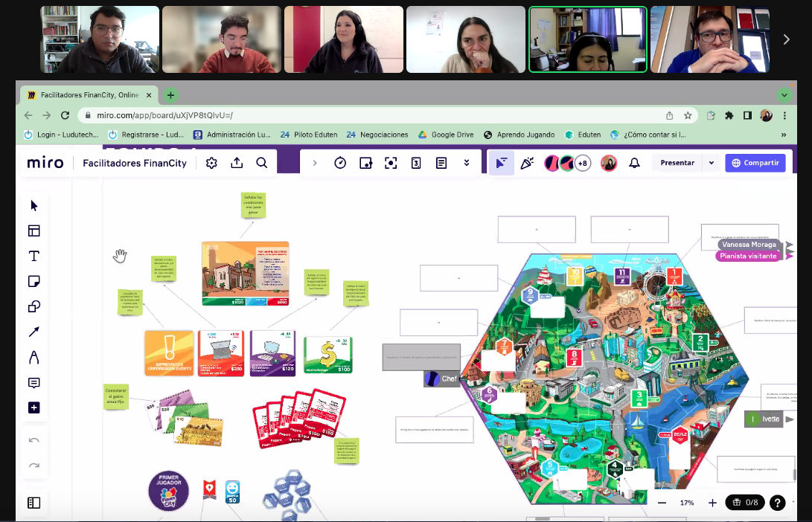Go back in the browser

click(28, 115)
